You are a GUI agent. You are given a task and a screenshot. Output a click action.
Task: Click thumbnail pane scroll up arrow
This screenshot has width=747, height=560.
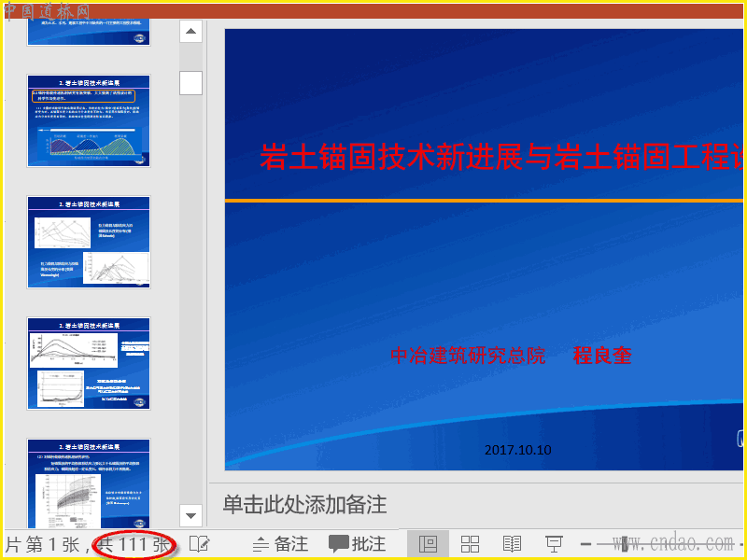[190, 32]
